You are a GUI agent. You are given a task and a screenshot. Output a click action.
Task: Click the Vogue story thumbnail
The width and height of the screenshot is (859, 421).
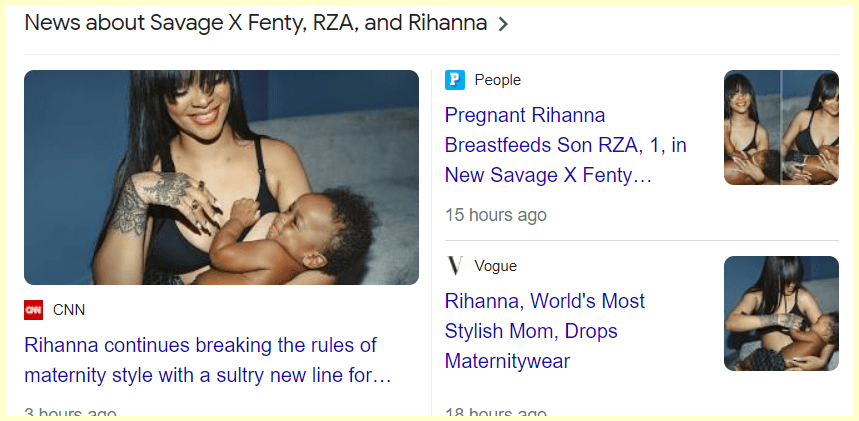point(781,313)
